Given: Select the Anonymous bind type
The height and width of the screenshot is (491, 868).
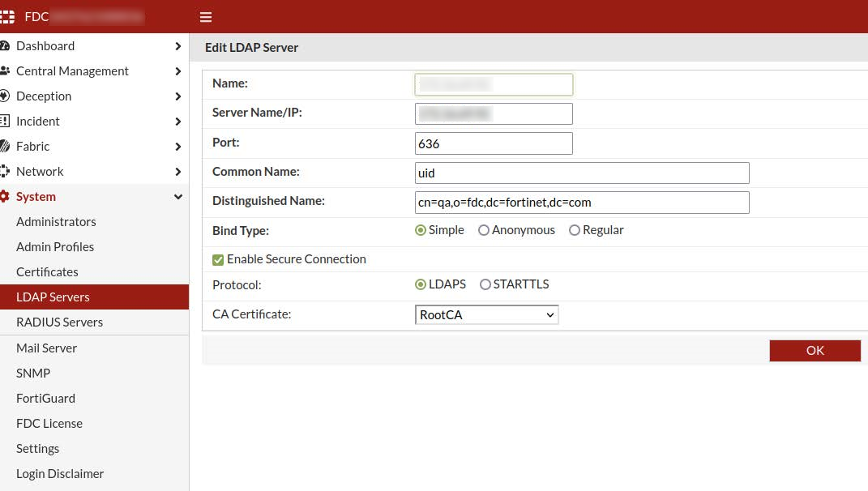Looking at the screenshot, I should pos(484,230).
